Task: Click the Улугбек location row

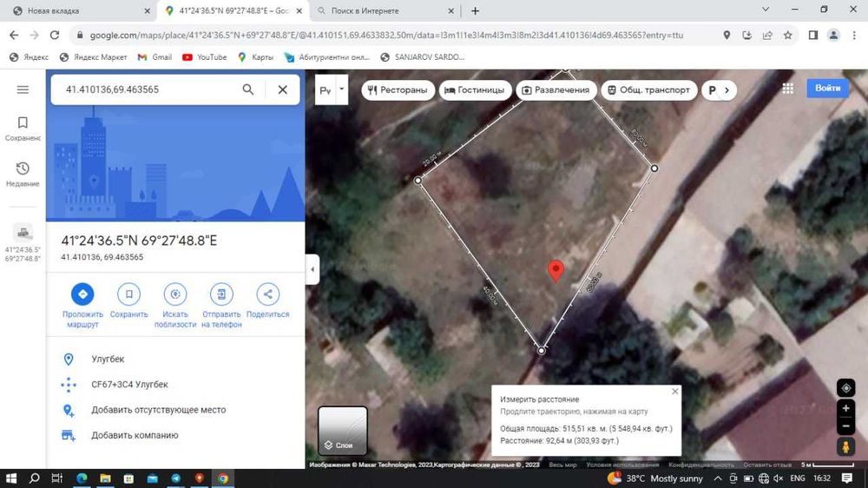Action: tap(175, 359)
